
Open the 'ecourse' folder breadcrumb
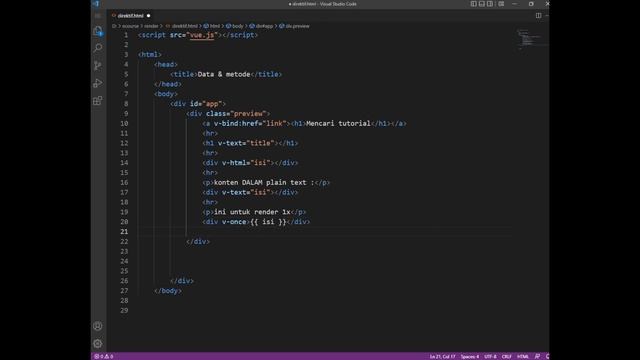tap(130, 26)
